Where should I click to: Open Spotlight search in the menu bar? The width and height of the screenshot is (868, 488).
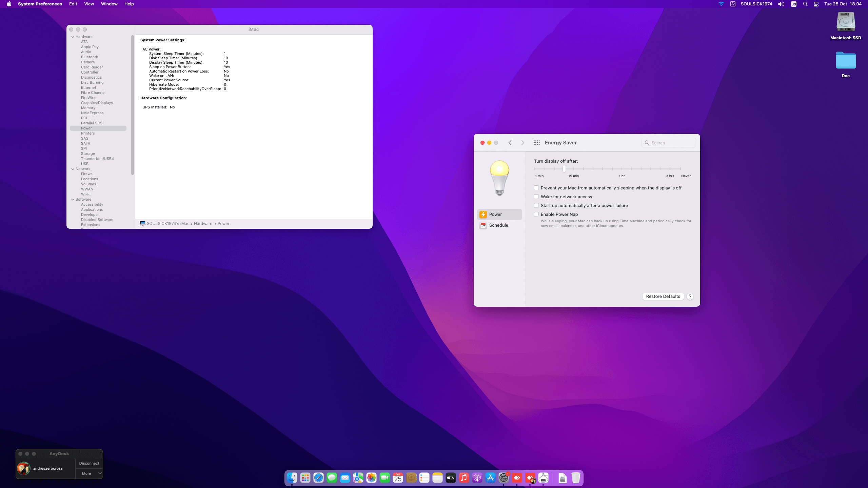[805, 4]
